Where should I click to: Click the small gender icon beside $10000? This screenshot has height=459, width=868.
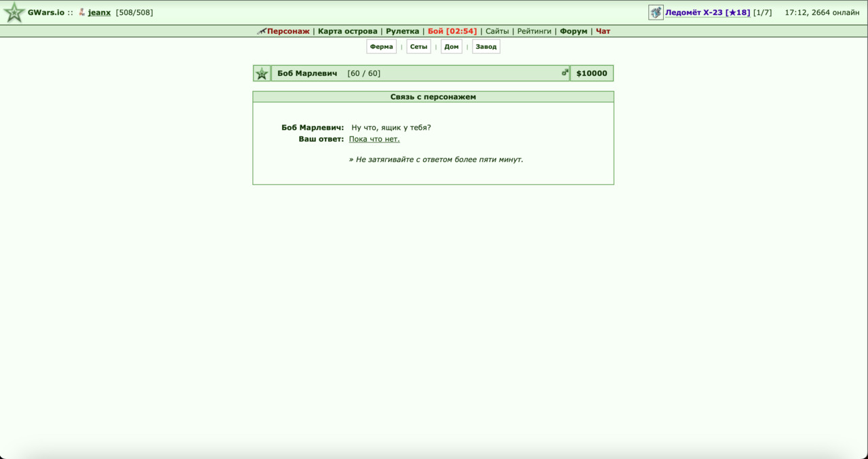click(565, 73)
